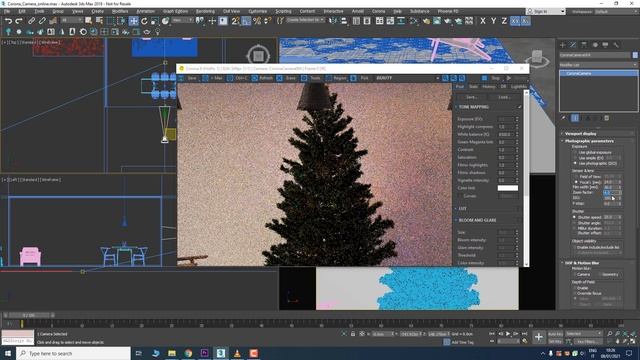Select the Link tool icon
Screen dimensions: 640x360
point(31,20)
